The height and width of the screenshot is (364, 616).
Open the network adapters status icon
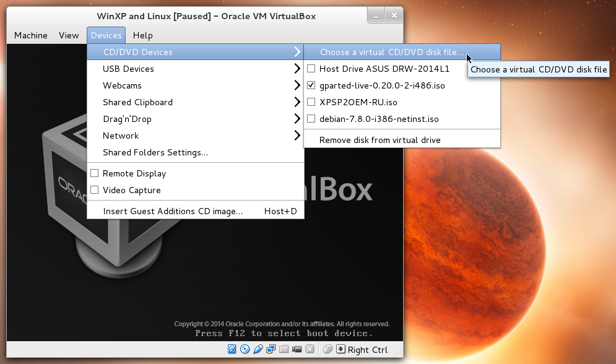click(x=271, y=349)
